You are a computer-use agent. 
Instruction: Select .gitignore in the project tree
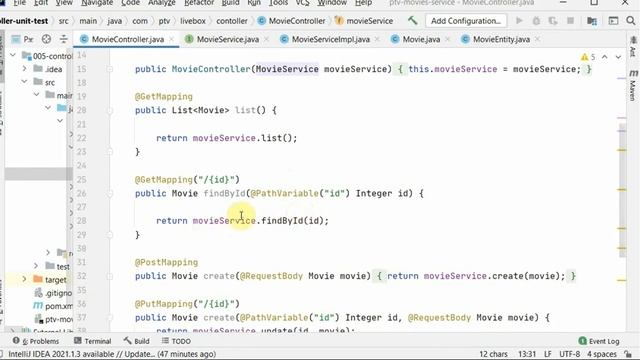click(53, 293)
